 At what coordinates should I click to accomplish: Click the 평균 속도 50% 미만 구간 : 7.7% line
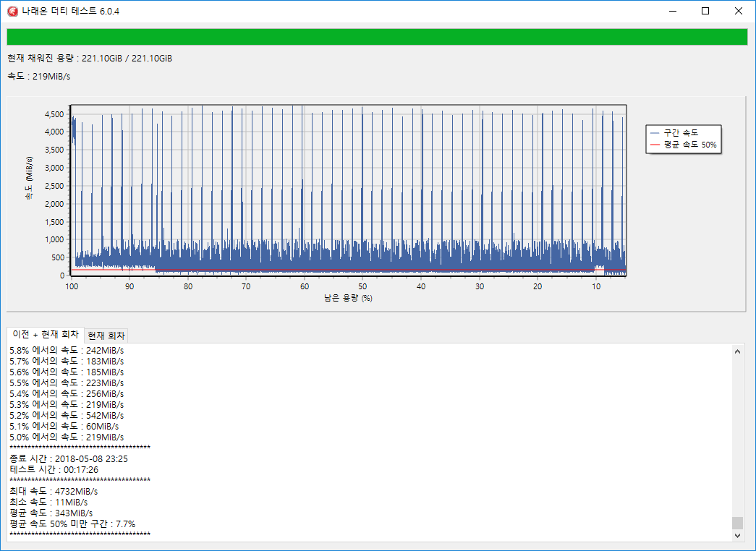pyautogui.click(x=72, y=524)
